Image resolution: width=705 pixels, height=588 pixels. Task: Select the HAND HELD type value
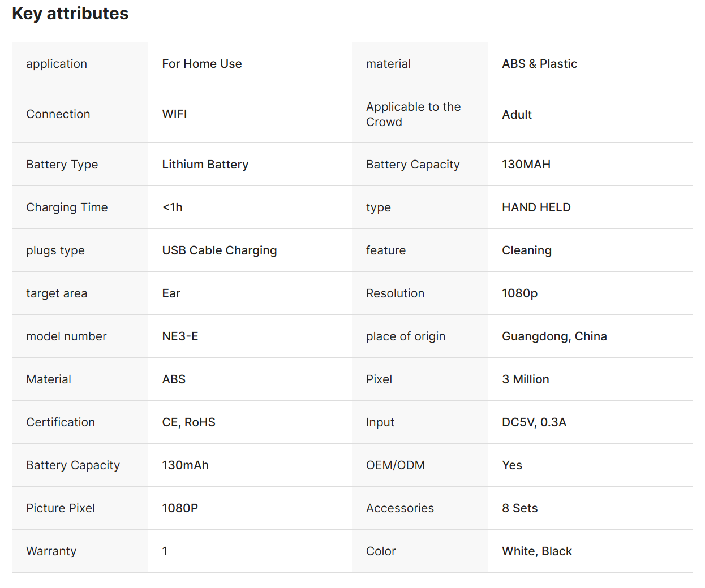click(x=536, y=207)
